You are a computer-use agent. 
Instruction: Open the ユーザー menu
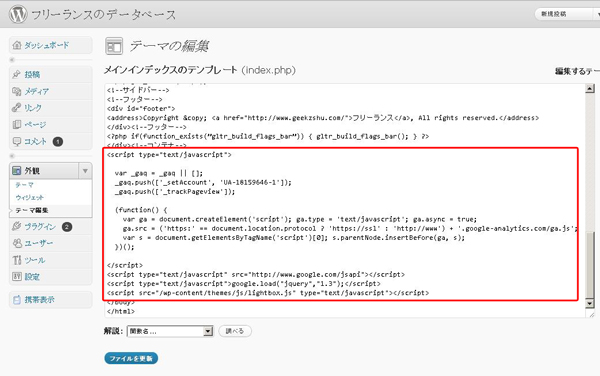pos(39,243)
